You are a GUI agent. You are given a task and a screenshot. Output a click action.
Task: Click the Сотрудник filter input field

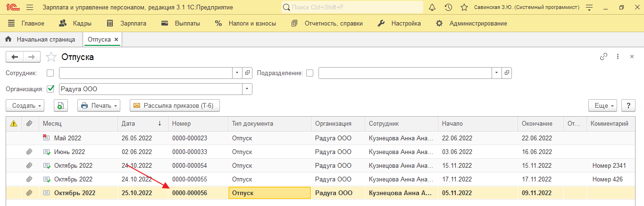pyautogui.click(x=146, y=73)
